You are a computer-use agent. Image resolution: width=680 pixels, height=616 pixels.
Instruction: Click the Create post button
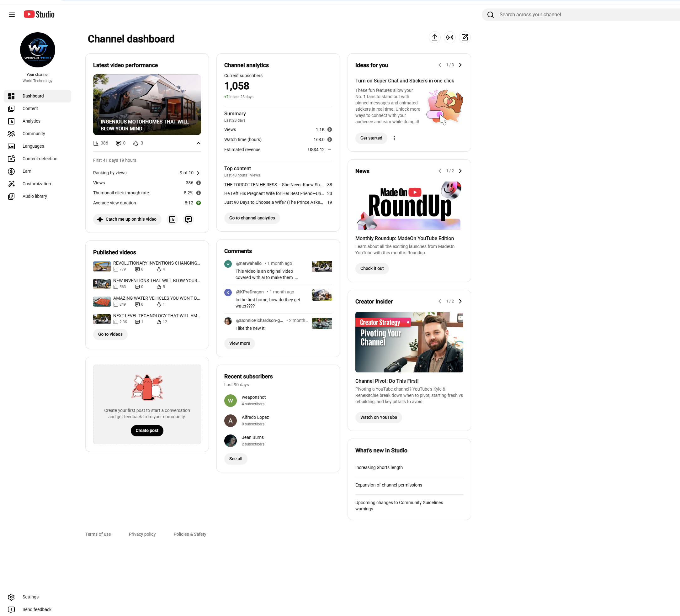[x=147, y=430]
